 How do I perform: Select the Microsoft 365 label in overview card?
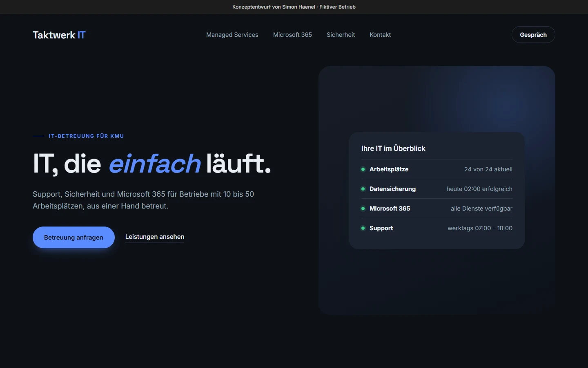pyautogui.click(x=390, y=209)
